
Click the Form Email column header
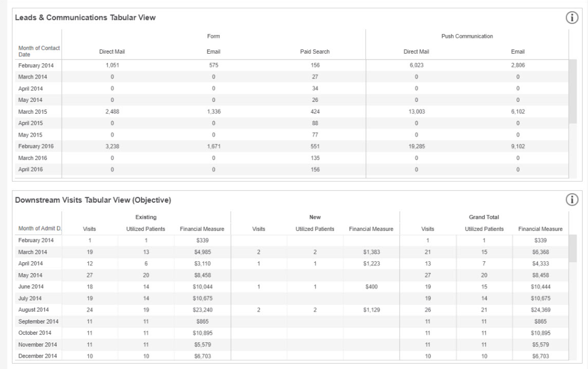pyautogui.click(x=213, y=51)
